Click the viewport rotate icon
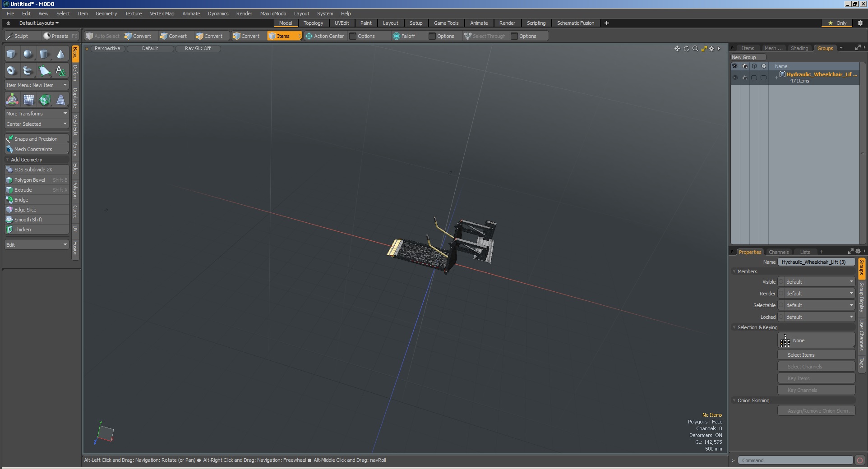Image resolution: width=868 pixels, height=469 pixels. pos(686,49)
